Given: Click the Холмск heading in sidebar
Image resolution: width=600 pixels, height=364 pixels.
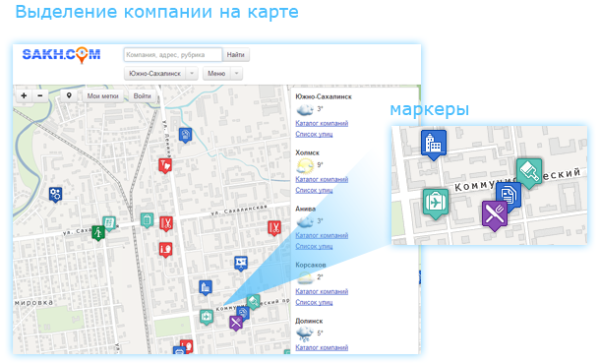Looking at the screenshot, I should [x=307, y=152].
